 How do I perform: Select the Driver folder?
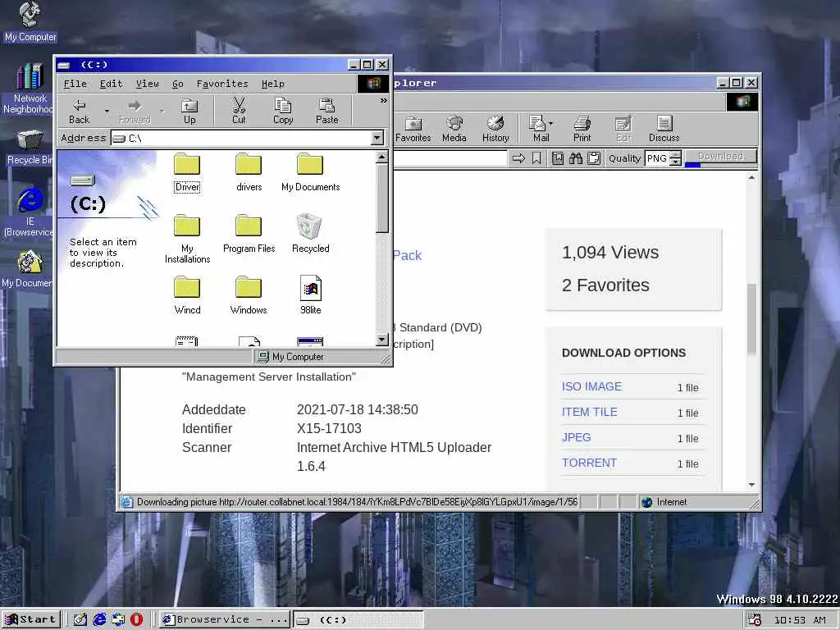pos(187,172)
